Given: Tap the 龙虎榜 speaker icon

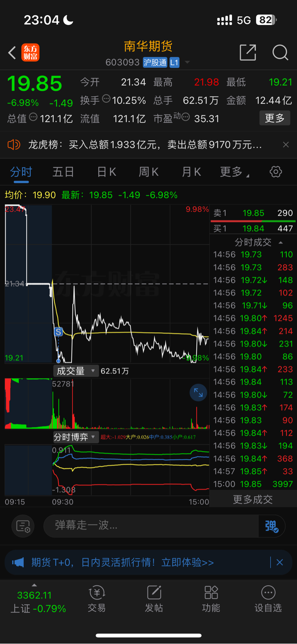Looking at the screenshot, I should [x=14, y=145].
